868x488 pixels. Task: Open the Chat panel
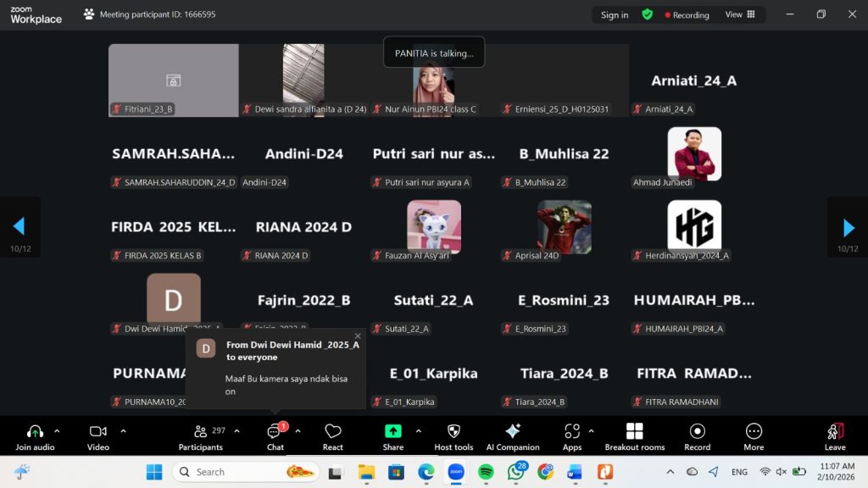(275, 435)
